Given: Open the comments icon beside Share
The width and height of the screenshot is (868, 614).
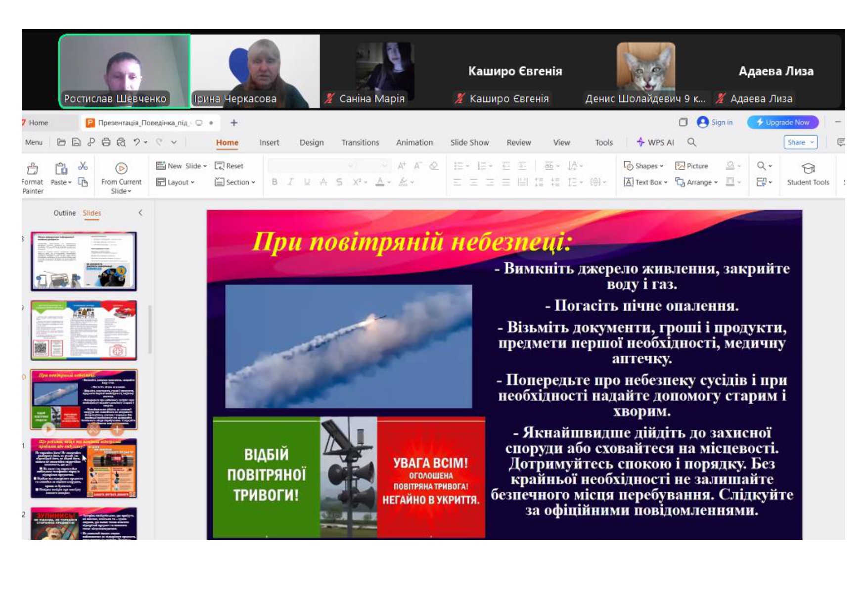Looking at the screenshot, I should coord(841,142).
